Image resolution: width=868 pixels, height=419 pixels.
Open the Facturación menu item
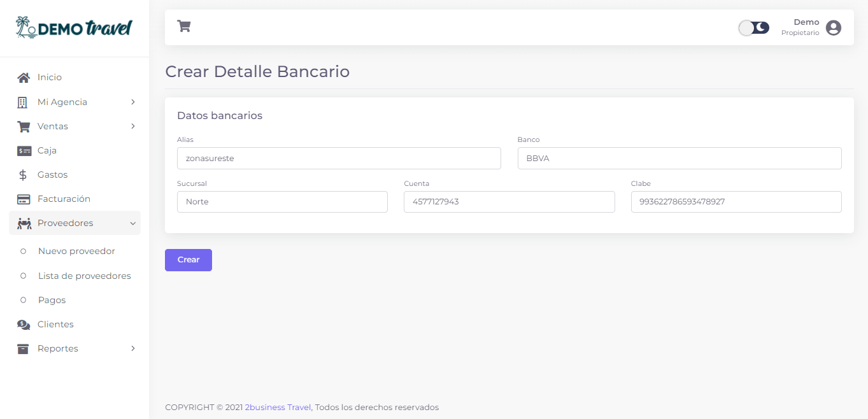point(75,199)
